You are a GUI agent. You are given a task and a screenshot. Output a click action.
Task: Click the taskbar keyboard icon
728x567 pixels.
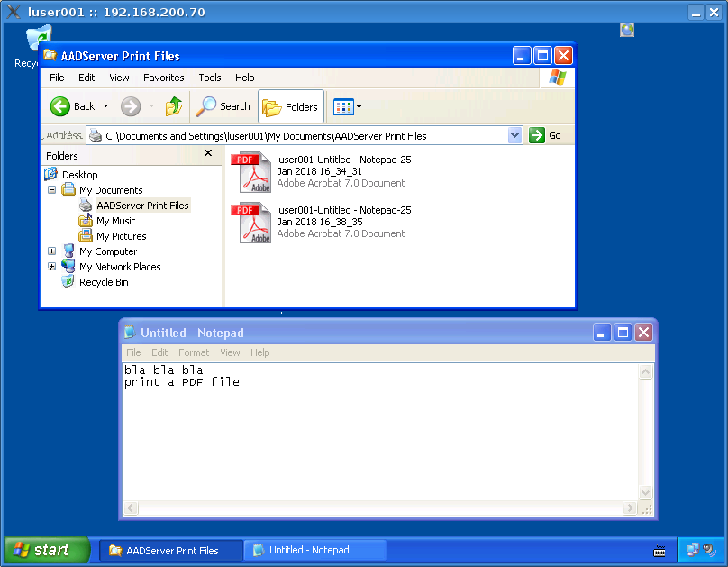pyautogui.click(x=660, y=551)
